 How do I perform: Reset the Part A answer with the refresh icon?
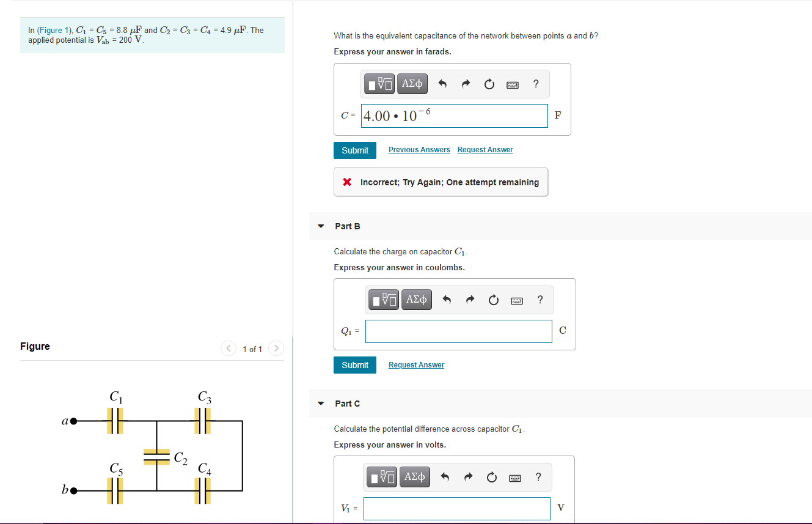point(489,84)
